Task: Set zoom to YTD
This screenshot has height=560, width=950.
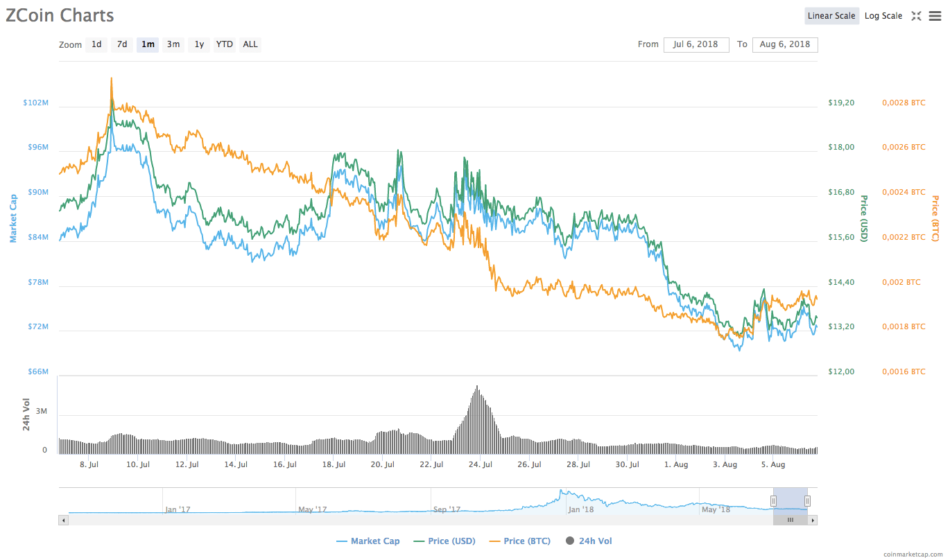Action: [x=225, y=44]
